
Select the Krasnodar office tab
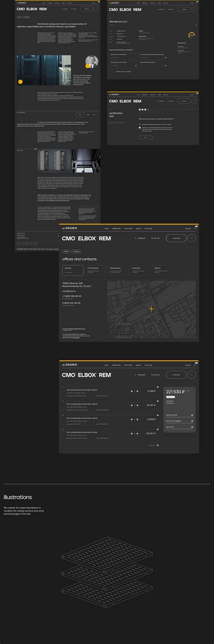141,270
